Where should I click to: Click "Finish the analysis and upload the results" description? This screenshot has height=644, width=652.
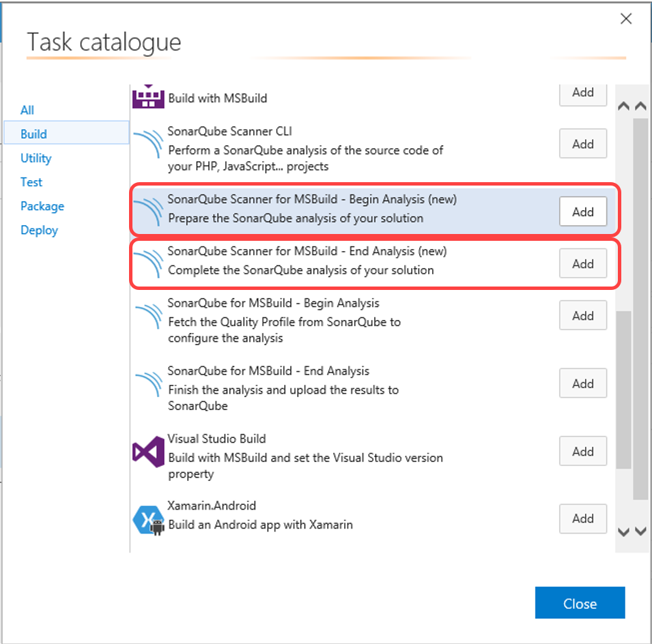pyautogui.click(x=283, y=398)
